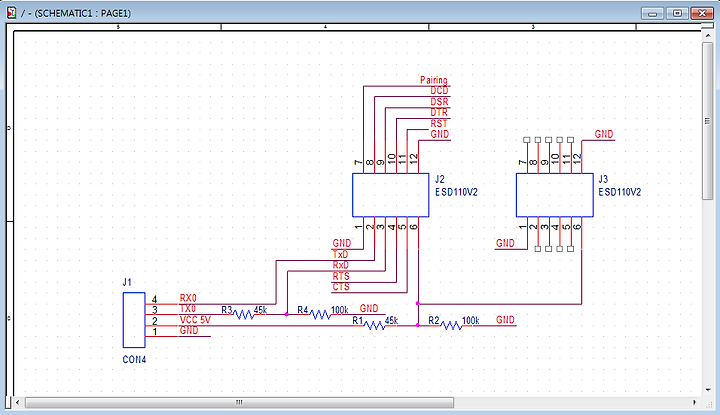720x415 pixels.
Task: Click the 'ESD110V2' value under J3
Action: [619, 192]
